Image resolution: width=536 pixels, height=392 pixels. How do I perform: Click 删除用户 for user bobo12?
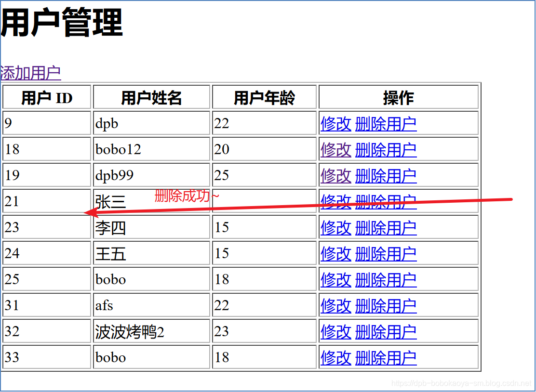click(x=386, y=149)
